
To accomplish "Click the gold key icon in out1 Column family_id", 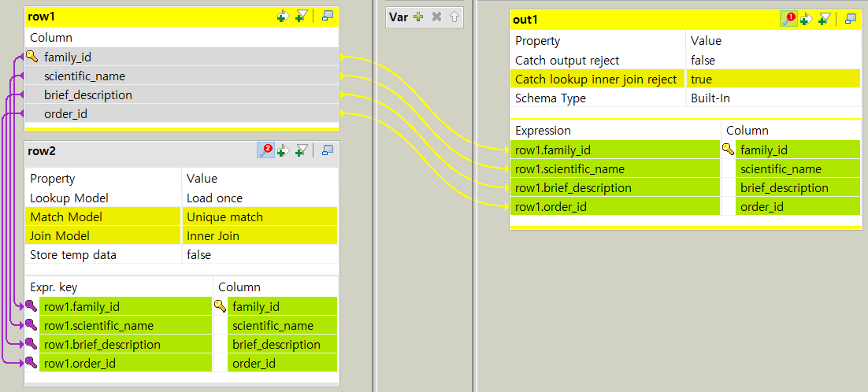I will 729,150.
